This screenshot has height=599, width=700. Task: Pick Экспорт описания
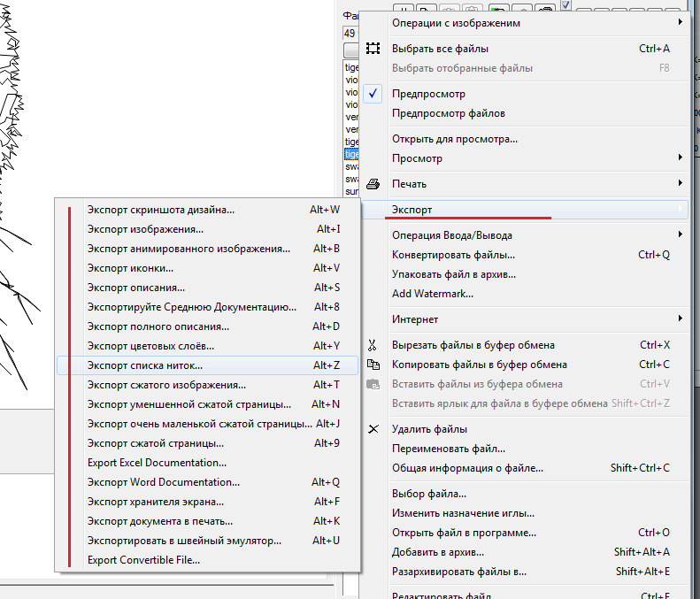click(208, 288)
